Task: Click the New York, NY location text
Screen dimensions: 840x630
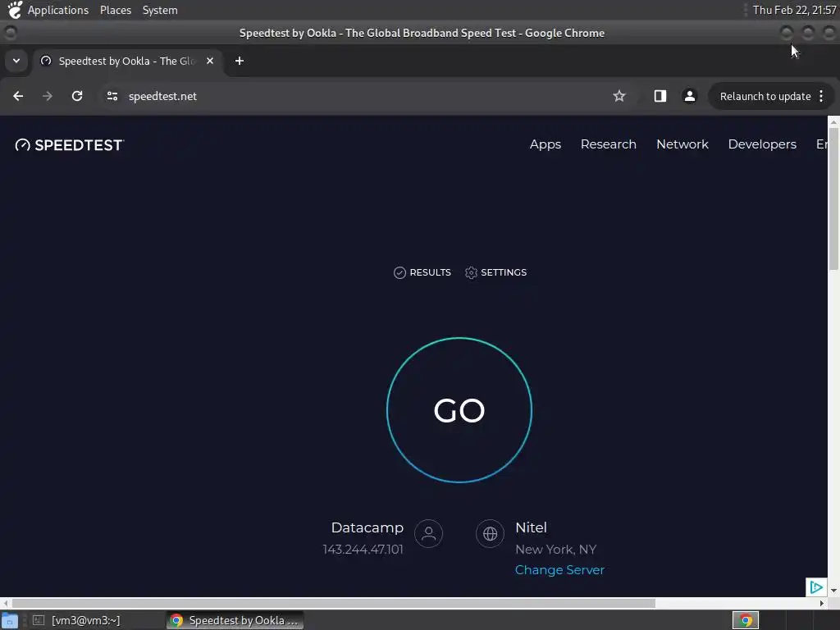Action: (x=555, y=550)
